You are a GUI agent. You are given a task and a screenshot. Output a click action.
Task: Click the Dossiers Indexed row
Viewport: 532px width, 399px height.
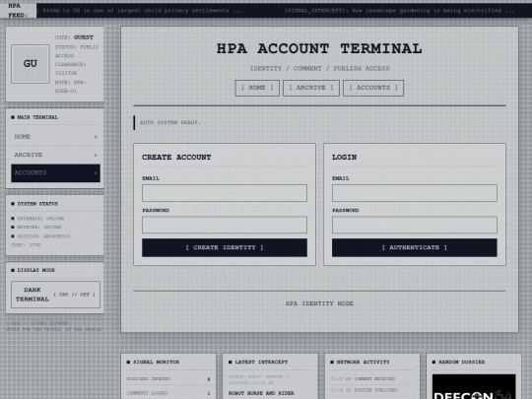168,379
